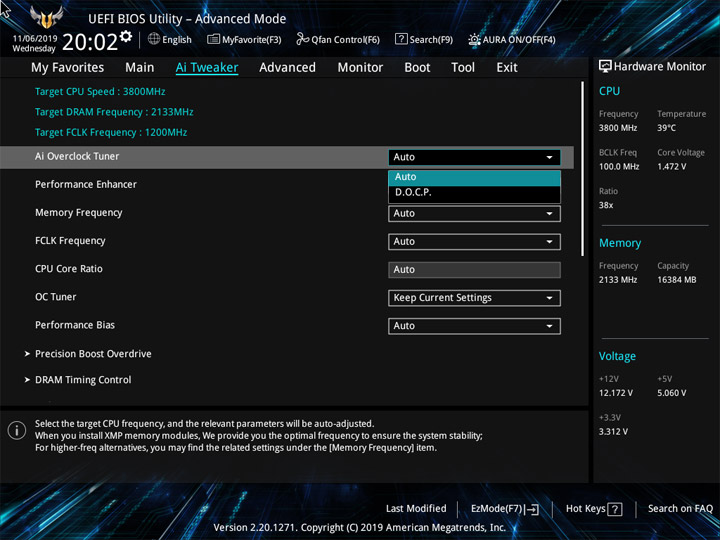Click the CPU Core Ratio label
The width and height of the screenshot is (720, 540).
click(x=69, y=269)
